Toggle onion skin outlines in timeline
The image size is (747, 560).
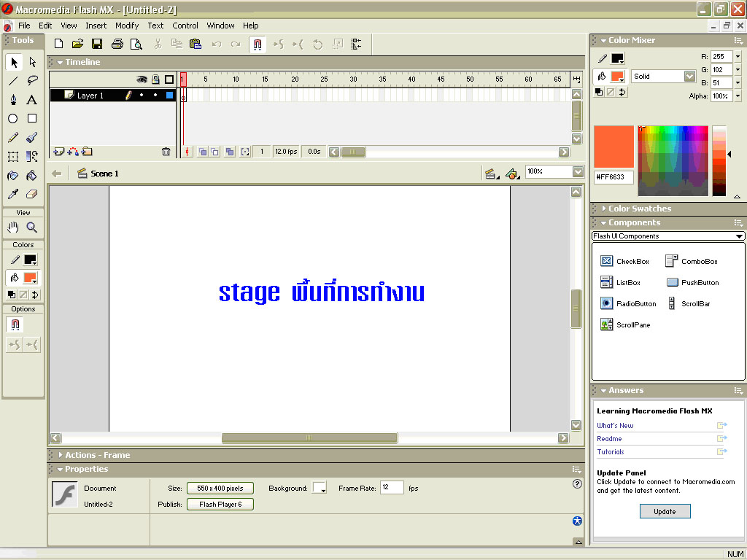[215, 152]
